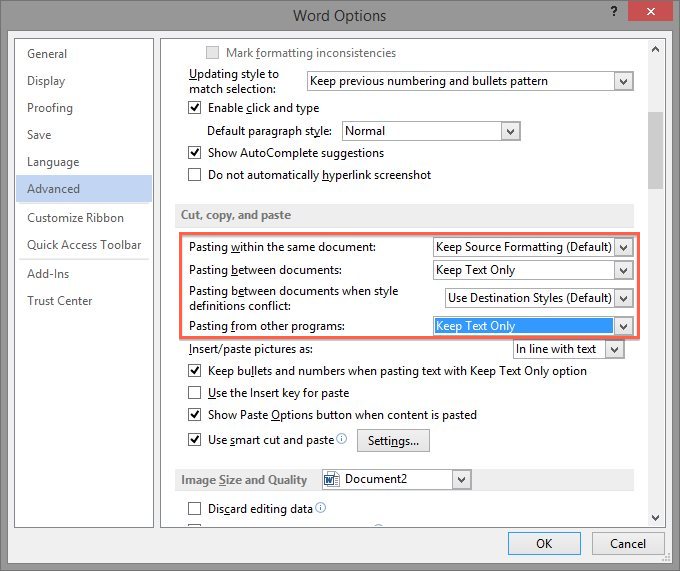Check Discard editing data box

click(194, 508)
